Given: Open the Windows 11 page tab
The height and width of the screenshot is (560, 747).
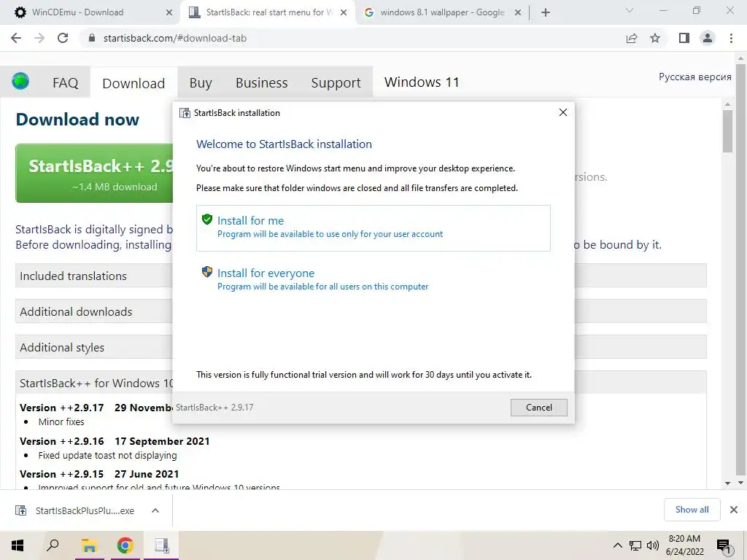Looking at the screenshot, I should pyautogui.click(x=422, y=82).
